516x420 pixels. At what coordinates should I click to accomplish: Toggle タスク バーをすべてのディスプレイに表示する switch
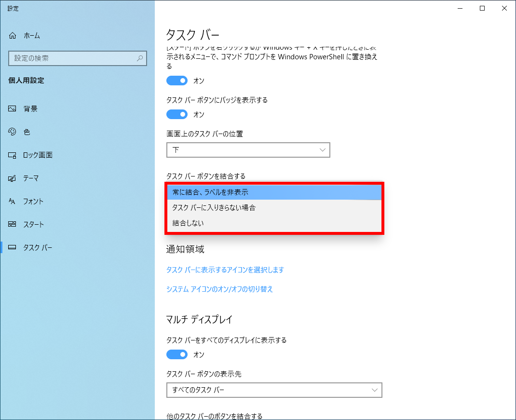(177, 354)
